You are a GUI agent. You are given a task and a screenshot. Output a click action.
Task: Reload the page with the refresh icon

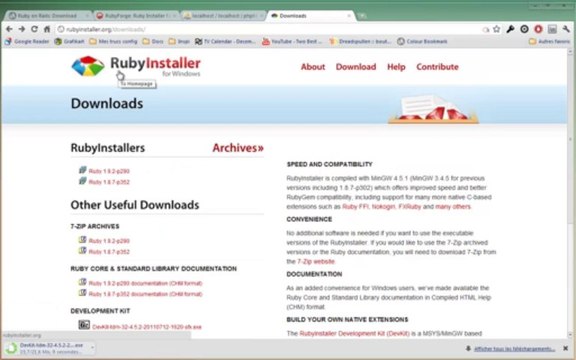pyautogui.click(x=34, y=29)
